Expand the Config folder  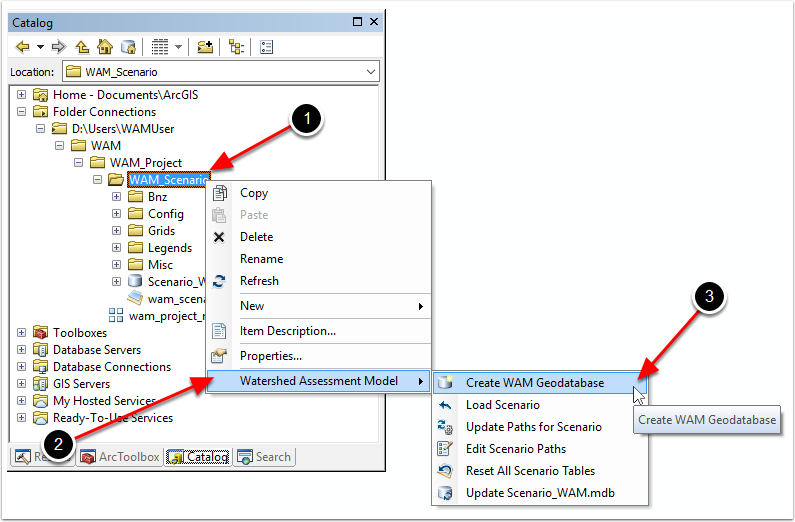click(x=116, y=213)
